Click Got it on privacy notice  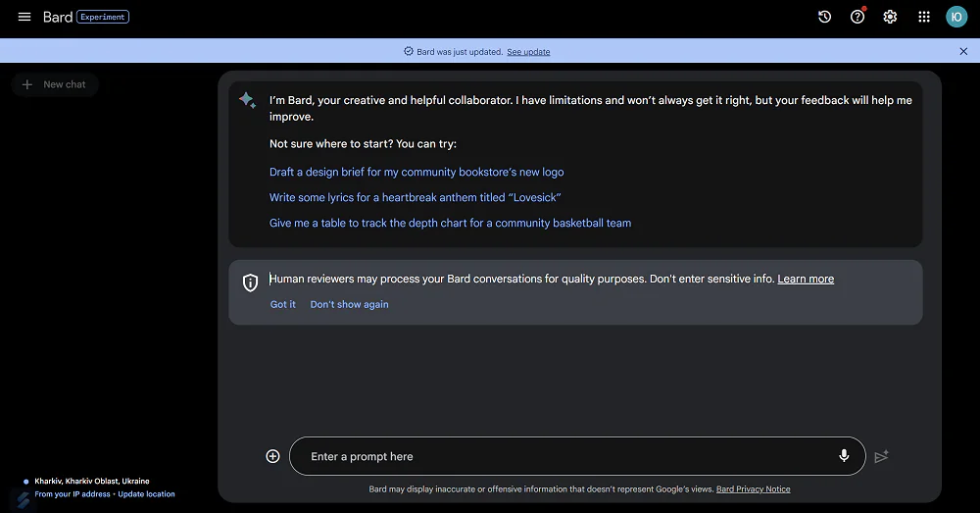pos(282,305)
